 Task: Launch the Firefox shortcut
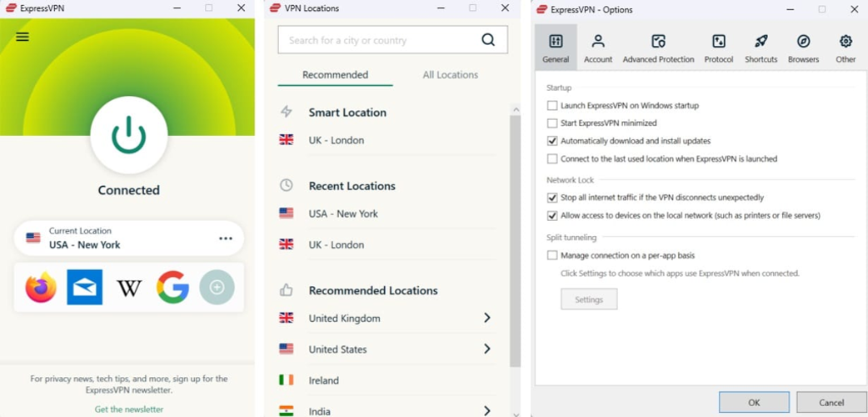pyautogui.click(x=41, y=288)
